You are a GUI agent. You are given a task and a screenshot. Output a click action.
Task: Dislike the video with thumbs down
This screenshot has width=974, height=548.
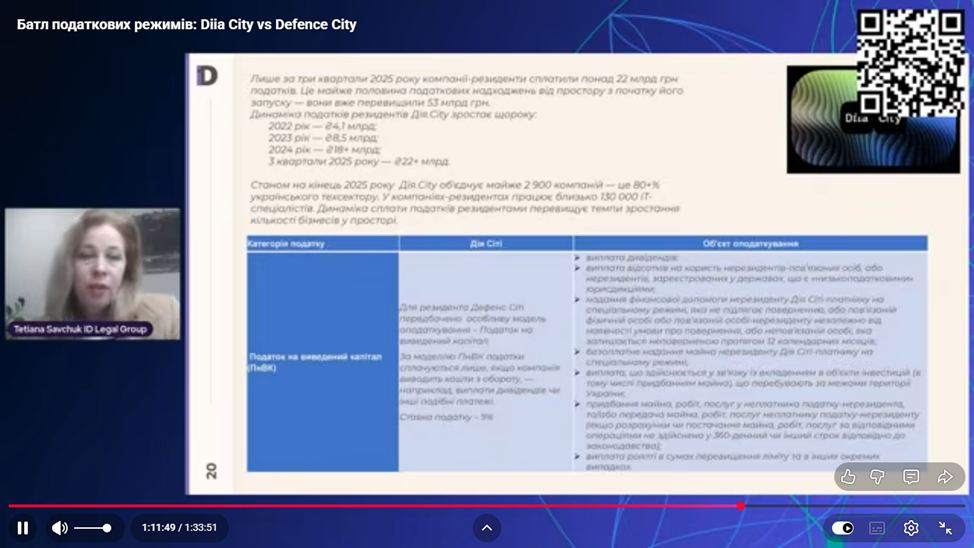pos(878,477)
